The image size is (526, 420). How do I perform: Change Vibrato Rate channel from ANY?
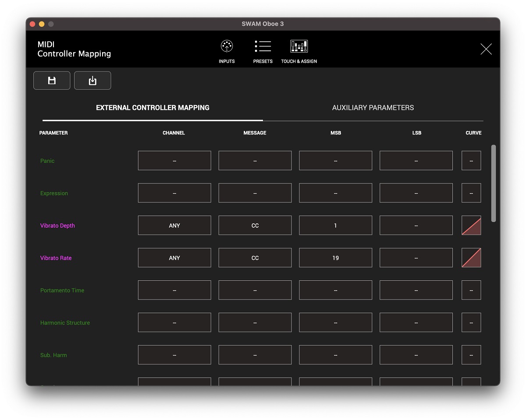pos(174,258)
